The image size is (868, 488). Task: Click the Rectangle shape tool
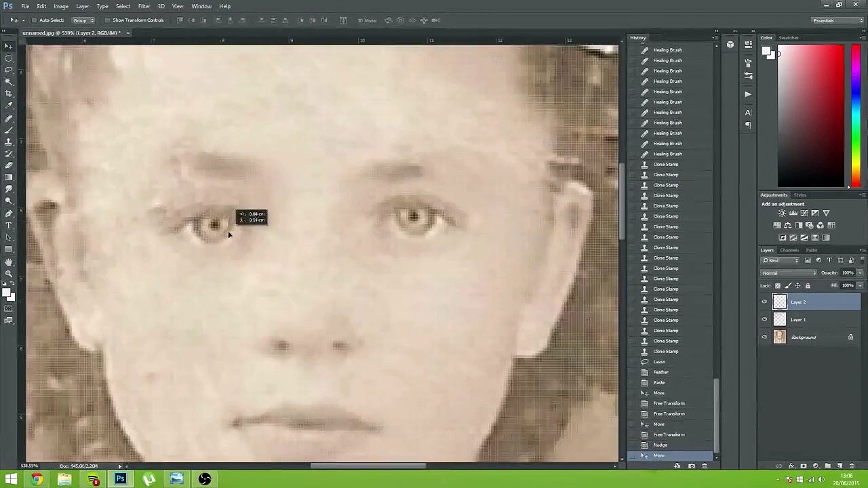coord(9,249)
